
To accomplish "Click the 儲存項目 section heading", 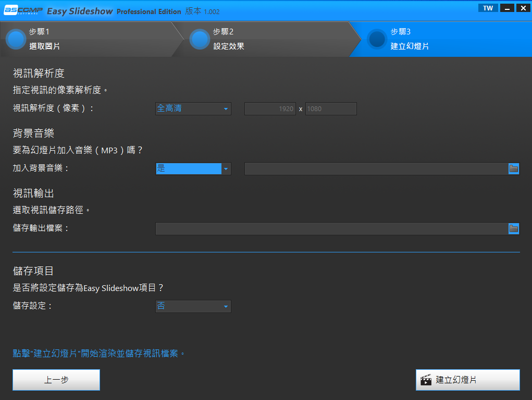I will pos(33,271).
